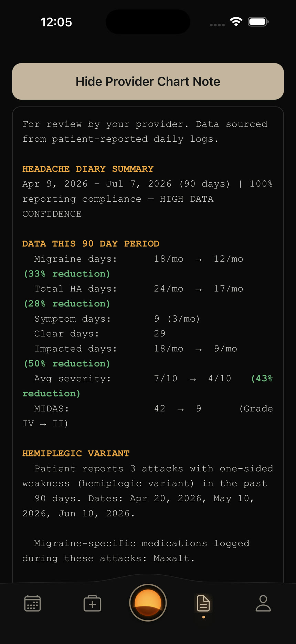Tap the battery status icon
The height and width of the screenshot is (644, 296).
click(x=258, y=22)
